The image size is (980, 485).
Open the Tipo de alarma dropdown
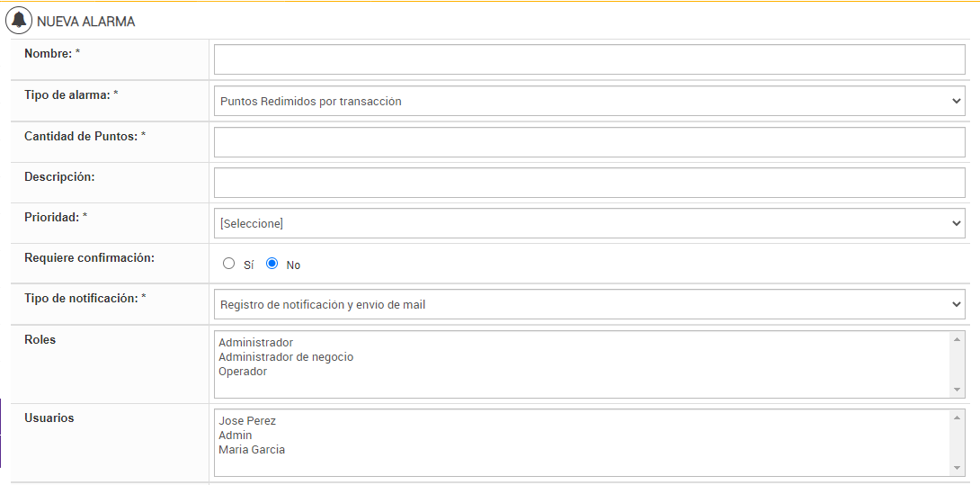(589, 102)
